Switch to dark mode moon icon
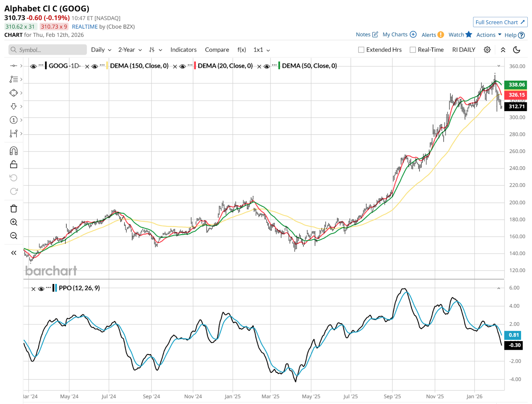Screen dimensions: 532x404 516,50
